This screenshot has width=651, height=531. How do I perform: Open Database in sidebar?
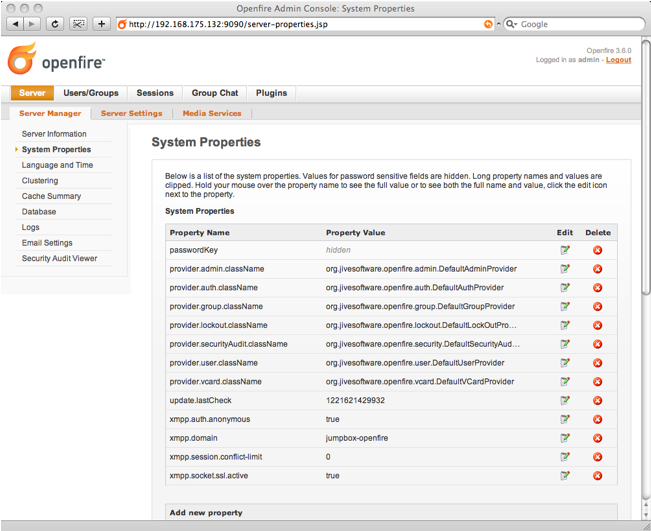[x=39, y=212]
